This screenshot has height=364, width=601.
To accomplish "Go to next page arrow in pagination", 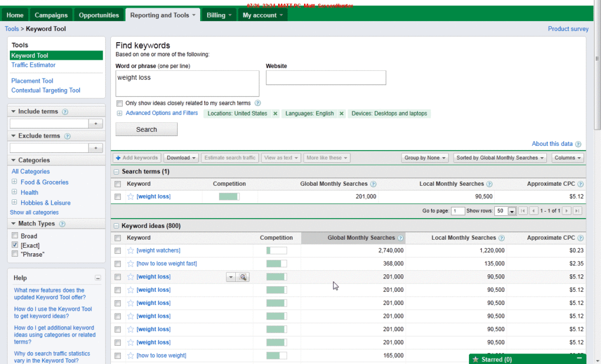I will (567, 211).
